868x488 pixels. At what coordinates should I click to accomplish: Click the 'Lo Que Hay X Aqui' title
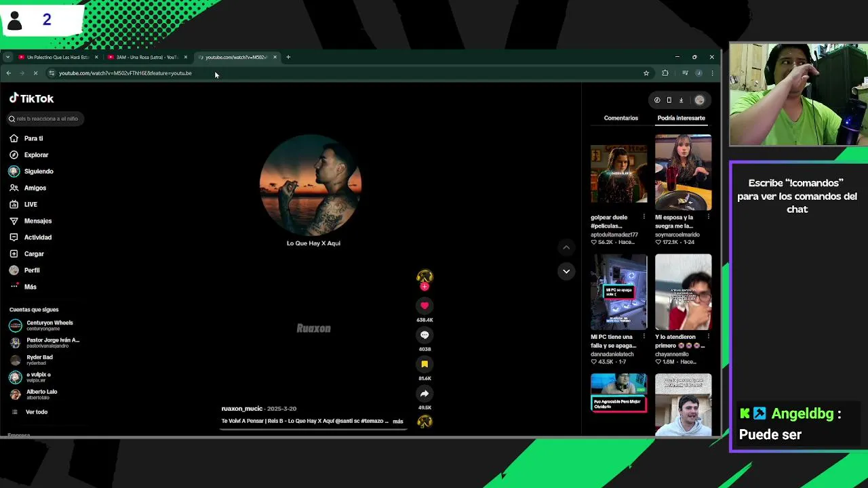pyautogui.click(x=313, y=243)
